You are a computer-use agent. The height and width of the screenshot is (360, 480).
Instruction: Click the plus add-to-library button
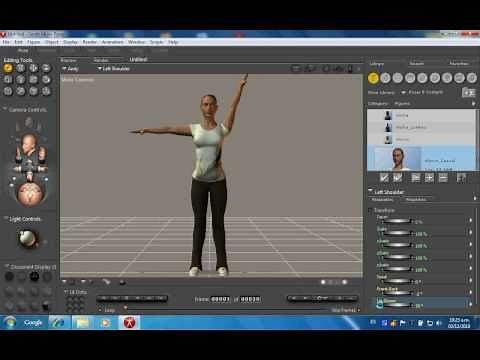pyautogui.click(x=429, y=178)
